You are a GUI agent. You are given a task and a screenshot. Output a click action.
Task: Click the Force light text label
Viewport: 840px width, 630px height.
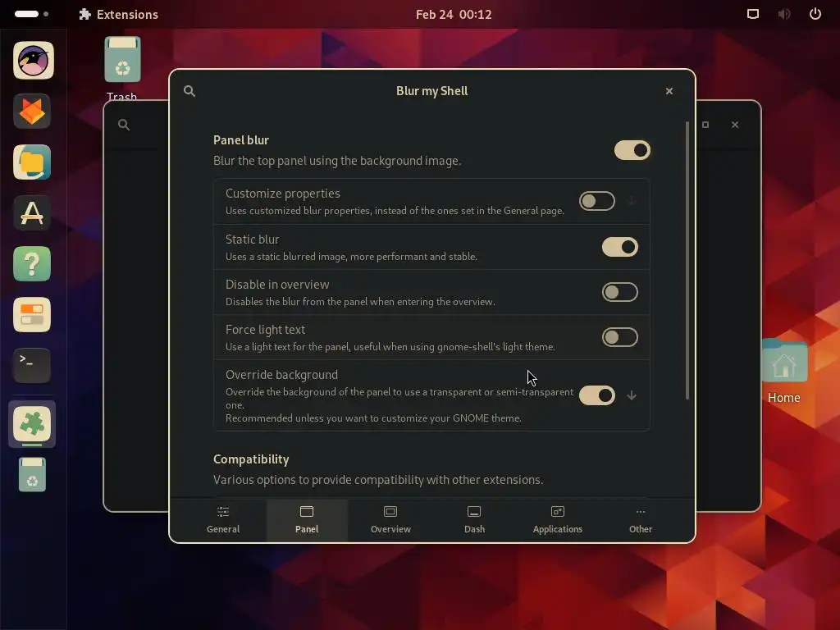point(265,330)
